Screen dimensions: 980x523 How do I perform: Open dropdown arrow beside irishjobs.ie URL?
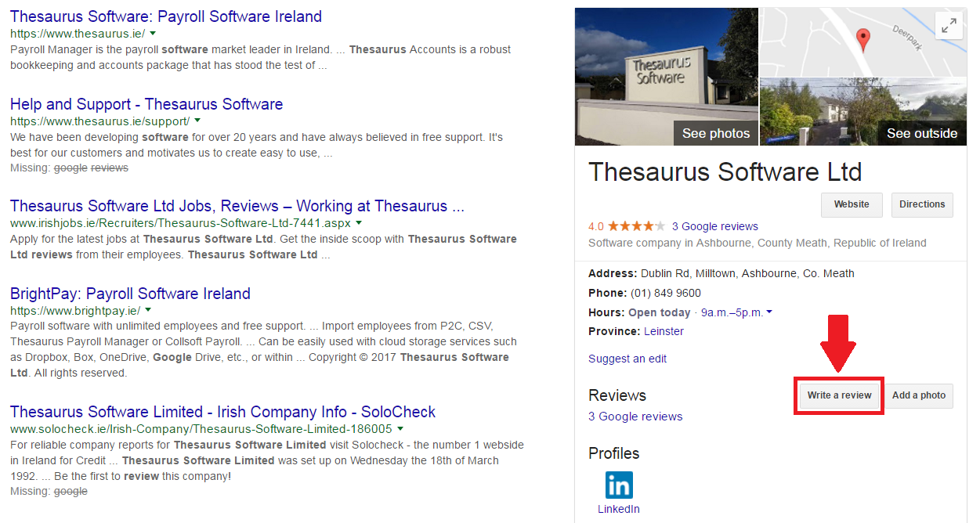[358, 223]
